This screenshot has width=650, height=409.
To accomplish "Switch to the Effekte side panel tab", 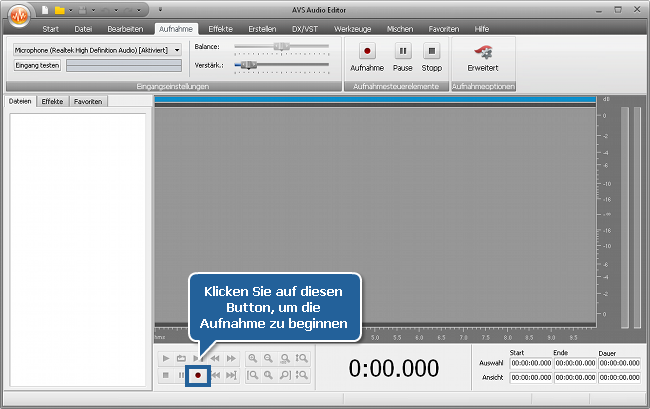I will 52,102.
